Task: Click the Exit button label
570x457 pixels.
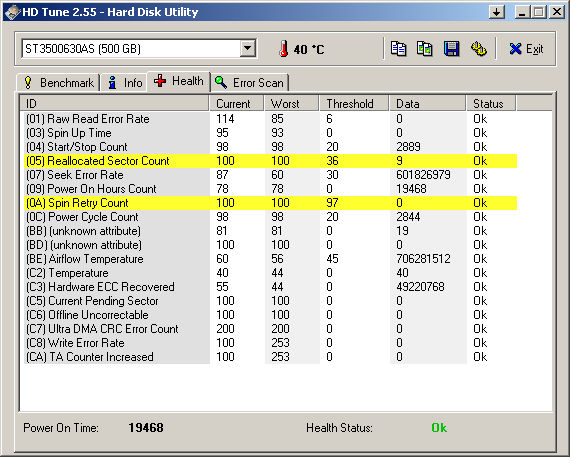Action: coord(534,49)
